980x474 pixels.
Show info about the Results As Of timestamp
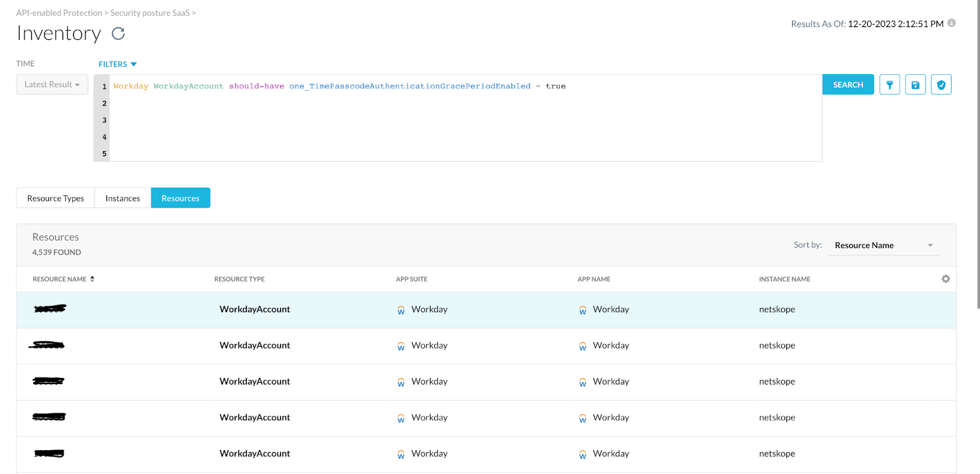tap(951, 23)
